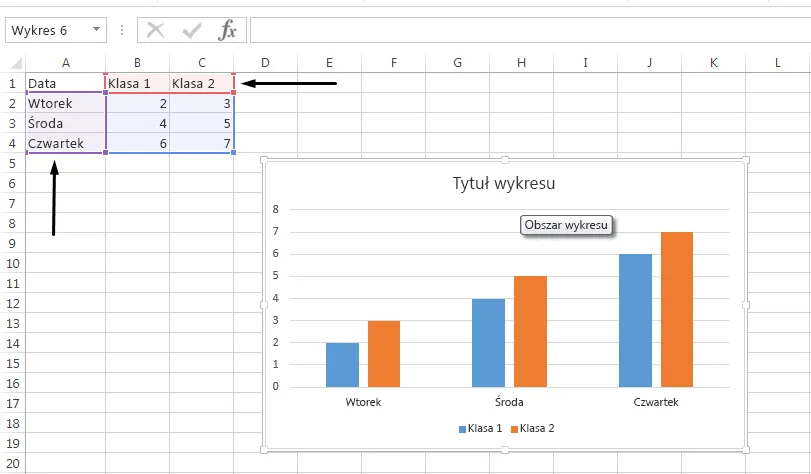The width and height of the screenshot is (811, 474).
Task: Click the Enter checkmark icon in formula bar
Action: tap(191, 30)
